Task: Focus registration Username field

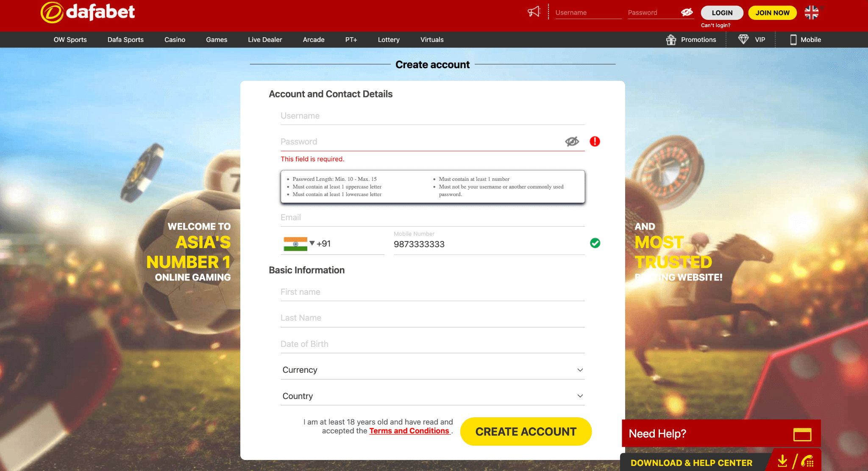Action: (x=433, y=116)
